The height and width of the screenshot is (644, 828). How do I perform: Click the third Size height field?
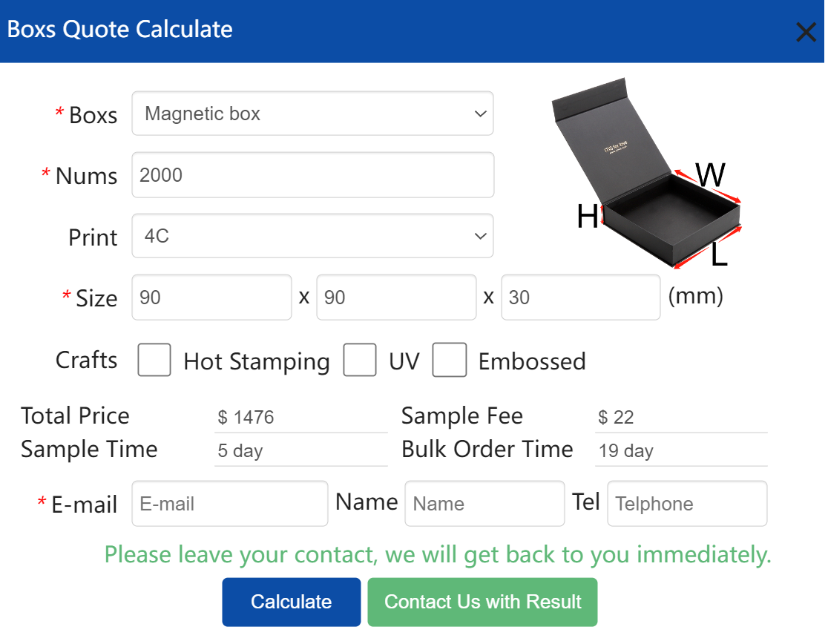click(580, 298)
